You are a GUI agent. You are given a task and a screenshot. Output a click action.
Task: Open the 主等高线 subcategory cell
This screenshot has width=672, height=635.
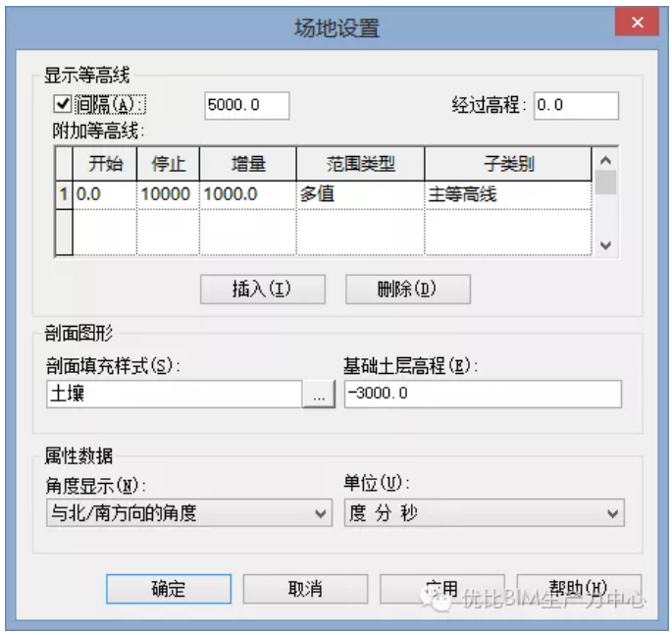pos(508,194)
